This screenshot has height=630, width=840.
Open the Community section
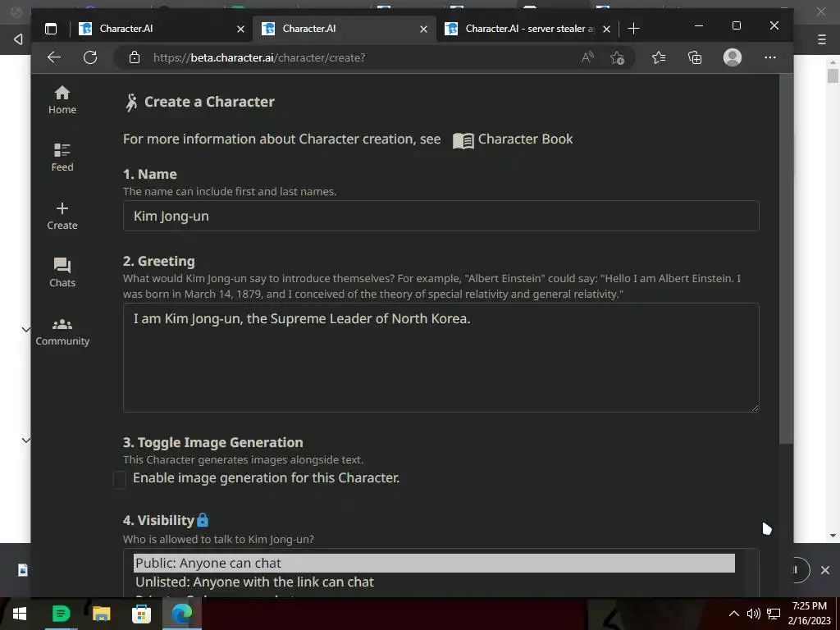[62, 332]
